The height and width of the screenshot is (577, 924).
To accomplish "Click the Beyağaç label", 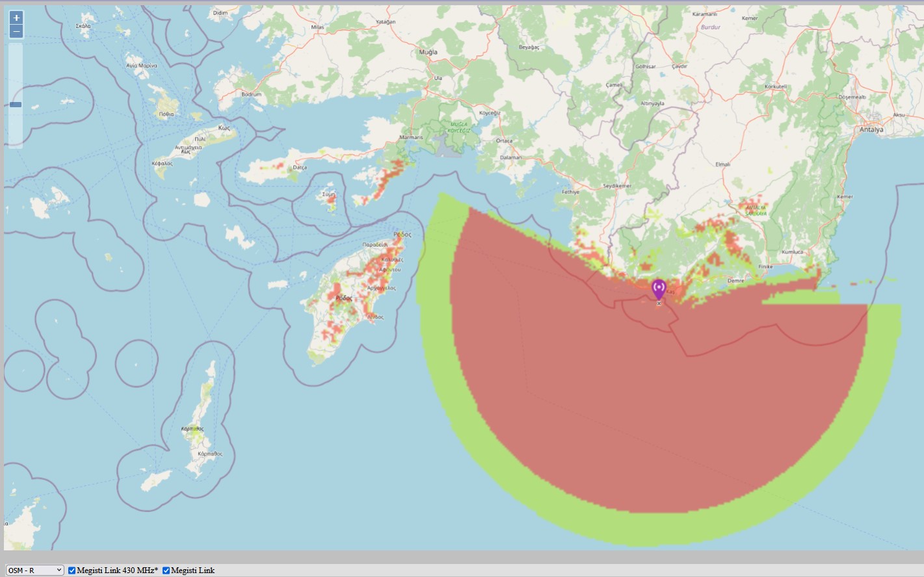I will (x=529, y=47).
